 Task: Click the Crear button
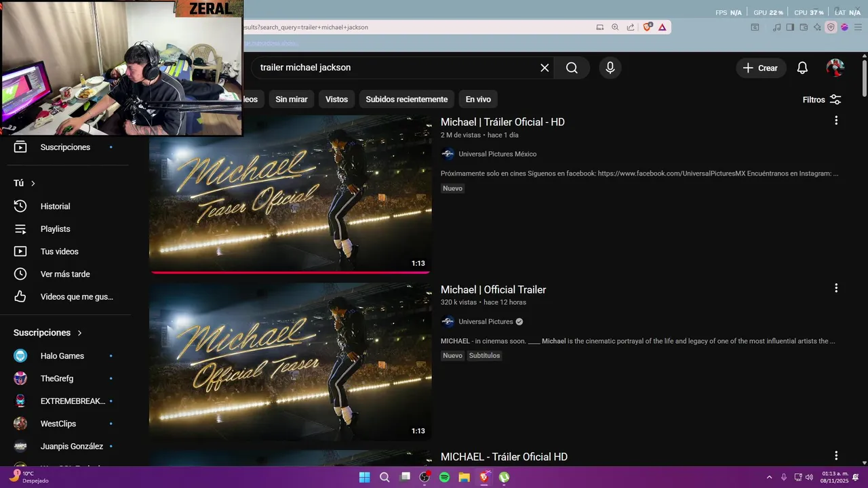click(761, 68)
